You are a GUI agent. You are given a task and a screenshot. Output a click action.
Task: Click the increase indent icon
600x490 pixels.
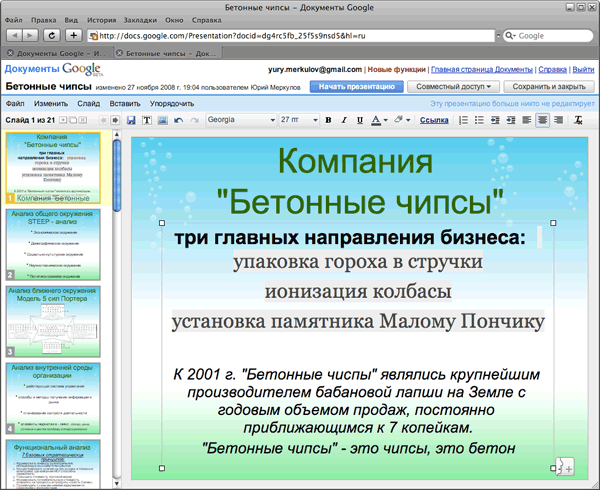pos(511,120)
